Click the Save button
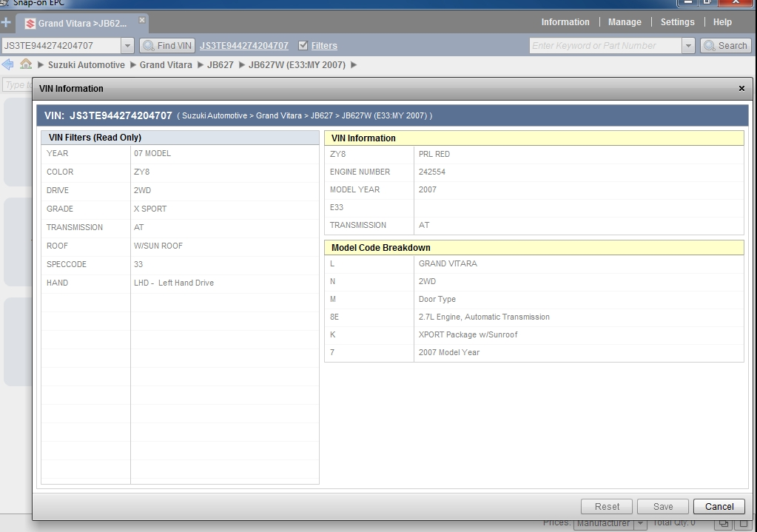 [663, 506]
